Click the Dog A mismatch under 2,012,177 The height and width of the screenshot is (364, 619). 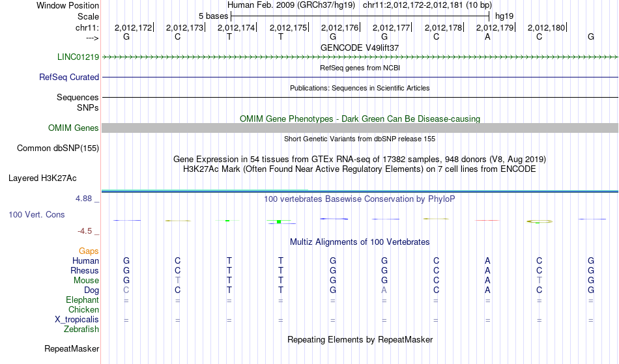click(384, 290)
